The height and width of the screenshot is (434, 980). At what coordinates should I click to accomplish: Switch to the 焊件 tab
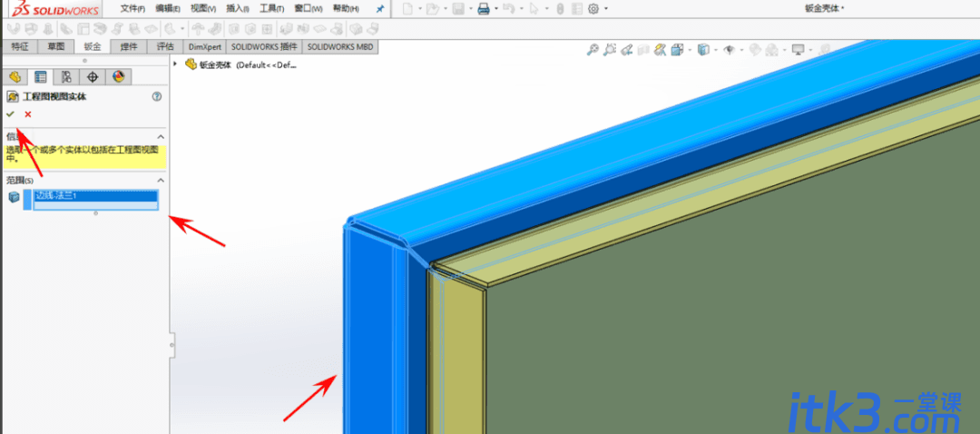pyautogui.click(x=129, y=47)
